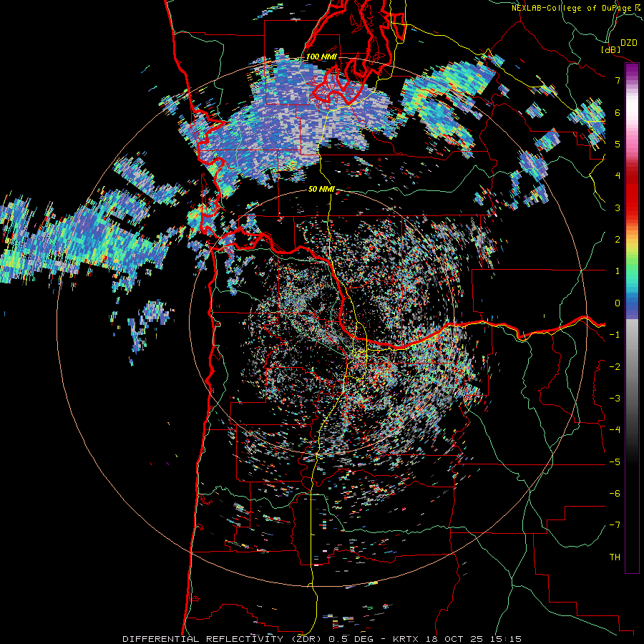Click the small logo after 'DuPage'
Image resolution: width=644 pixels, height=644 pixels.
pos(637,8)
